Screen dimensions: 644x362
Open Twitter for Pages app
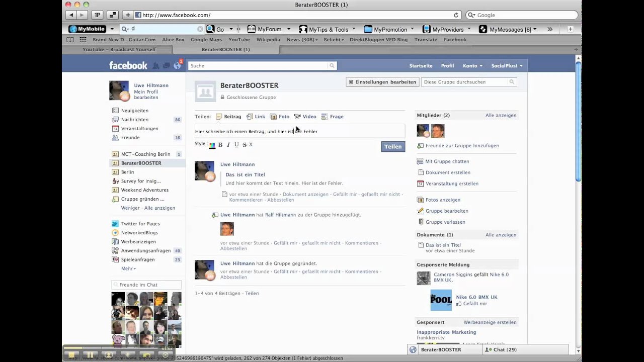tap(140, 224)
